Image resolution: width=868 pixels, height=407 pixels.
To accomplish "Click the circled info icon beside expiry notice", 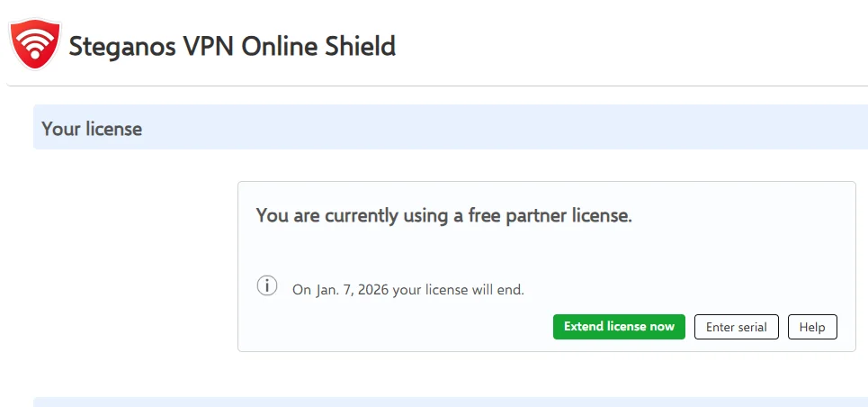I will [267, 286].
